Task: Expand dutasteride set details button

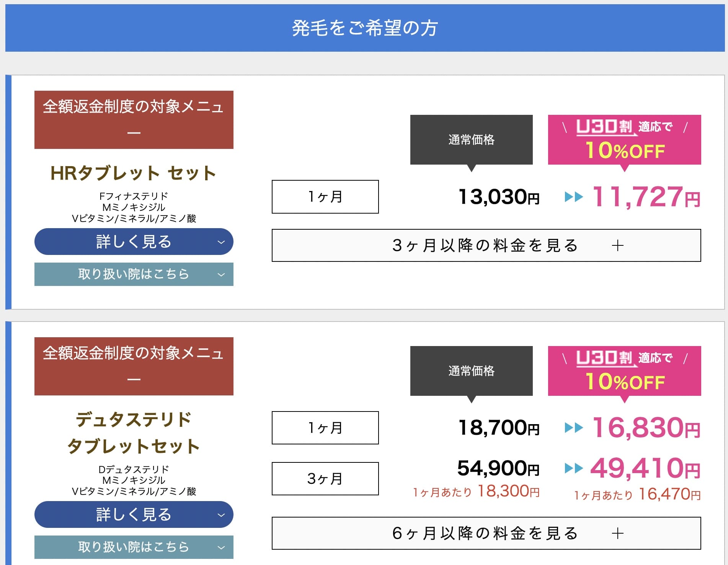Action: point(134,514)
